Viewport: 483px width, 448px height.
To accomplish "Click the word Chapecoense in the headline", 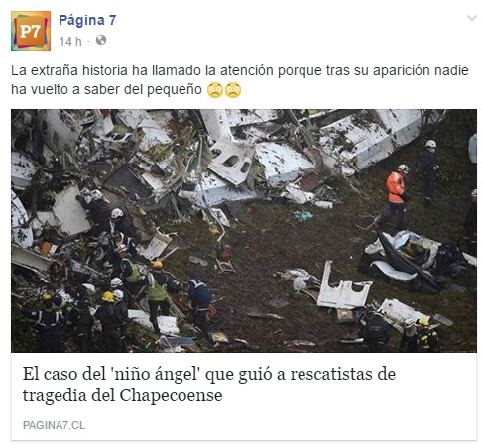I will click(171, 395).
